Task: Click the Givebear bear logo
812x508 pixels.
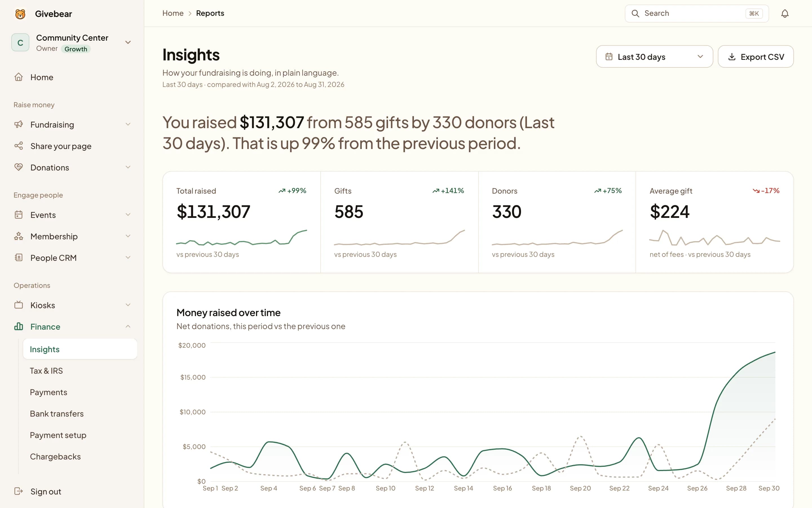Action: 20,14
